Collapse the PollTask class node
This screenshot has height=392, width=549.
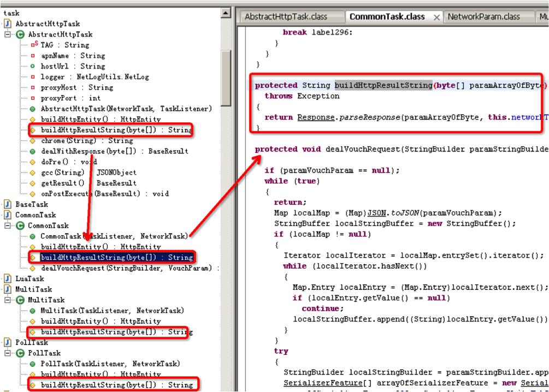tap(8, 353)
